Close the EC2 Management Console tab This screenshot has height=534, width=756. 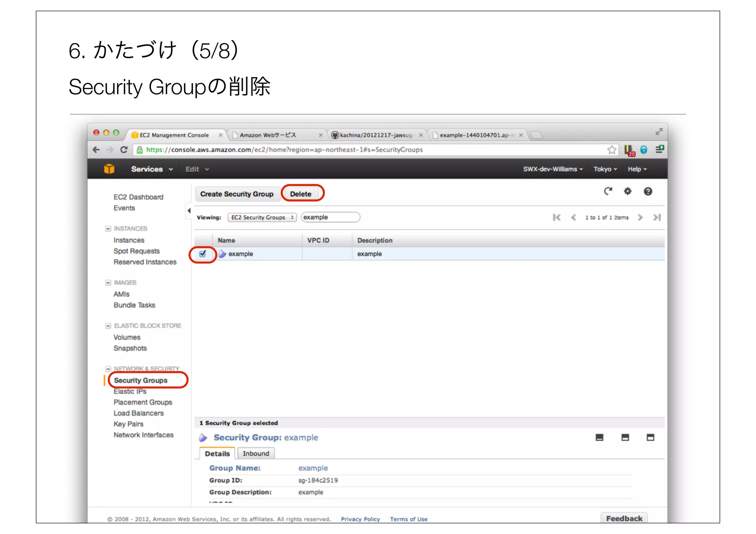tap(220, 135)
